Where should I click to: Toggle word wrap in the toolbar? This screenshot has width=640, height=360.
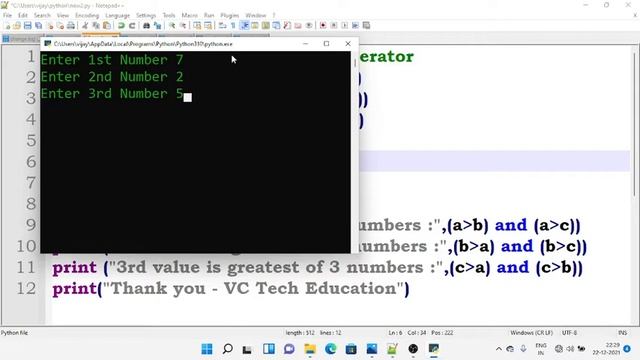click(x=222, y=26)
